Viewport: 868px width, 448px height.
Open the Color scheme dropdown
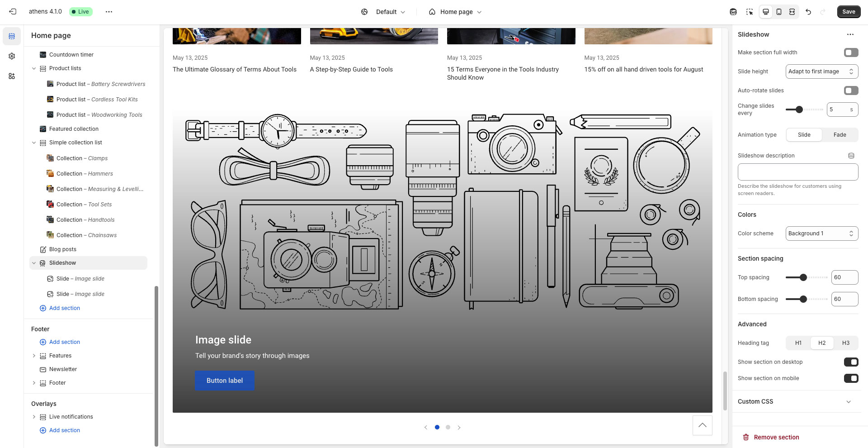pyautogui.click(x=822, y=234)
